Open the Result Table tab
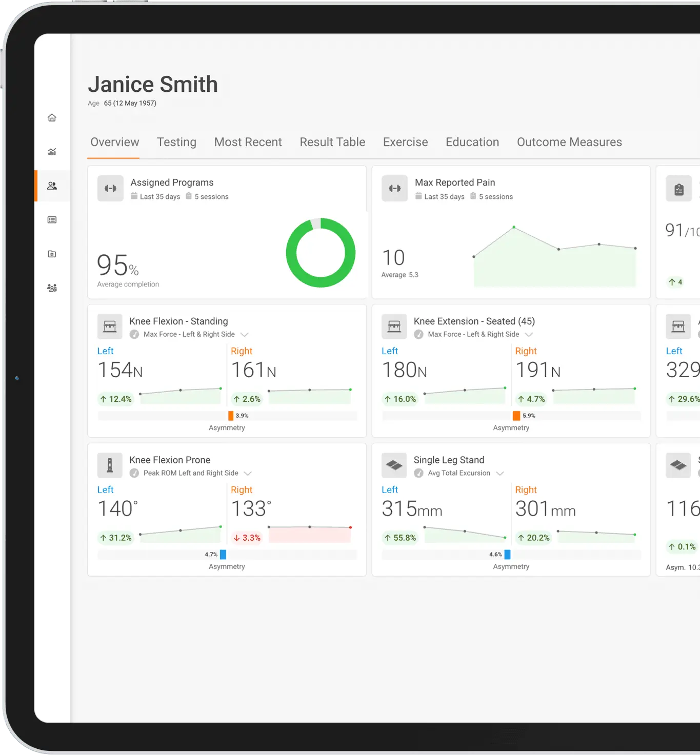Viewport: 700px width, 755px height. pyautogui.click(x=332, y=142)
